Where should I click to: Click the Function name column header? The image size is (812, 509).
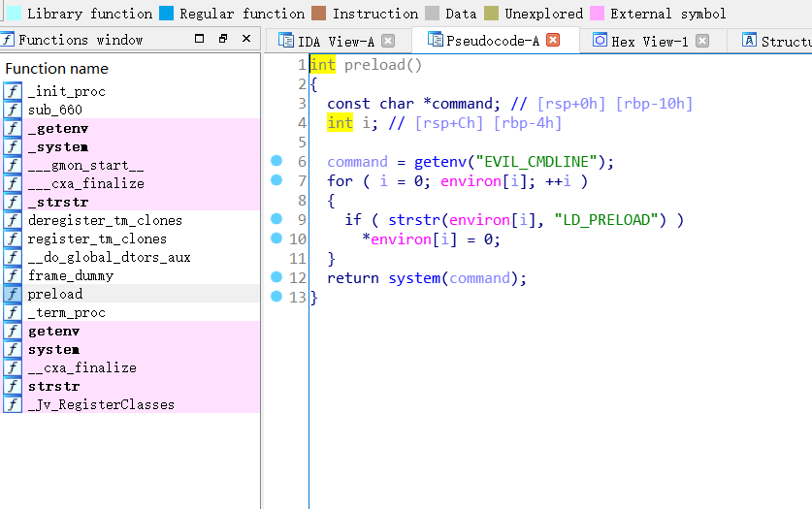56,69
